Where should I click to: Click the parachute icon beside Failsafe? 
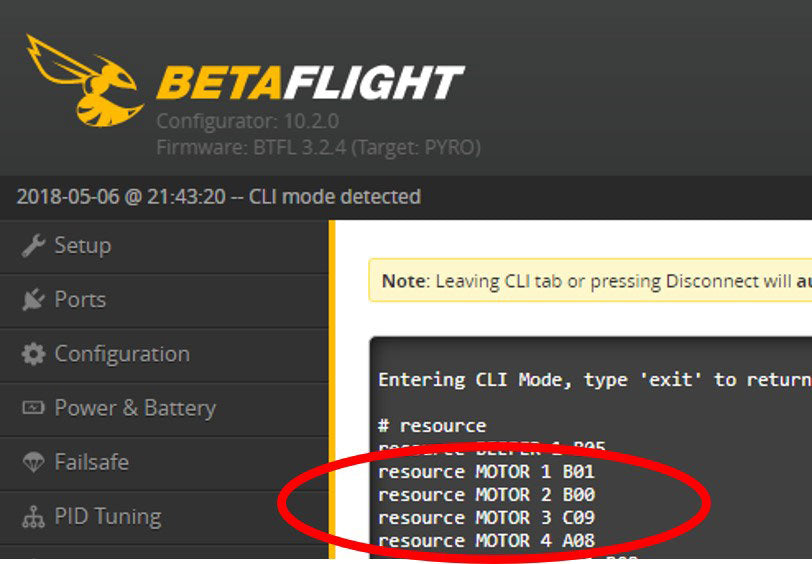click(x=33, y=462)
